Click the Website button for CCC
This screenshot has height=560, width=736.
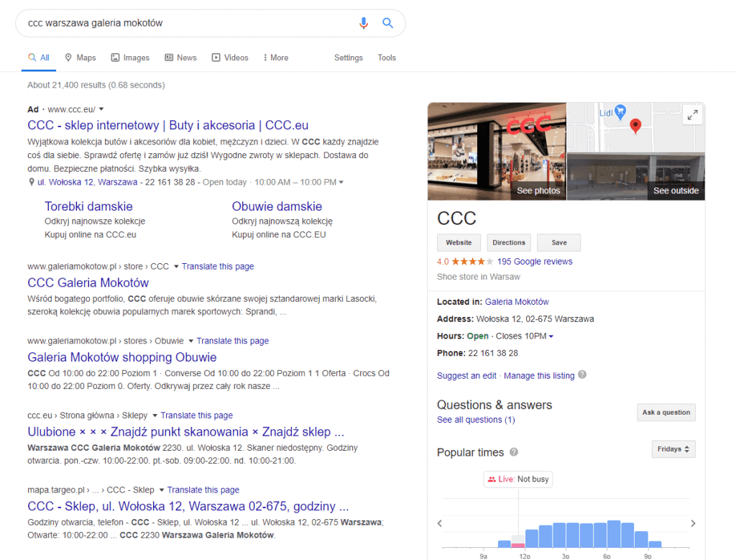point(459,243)
